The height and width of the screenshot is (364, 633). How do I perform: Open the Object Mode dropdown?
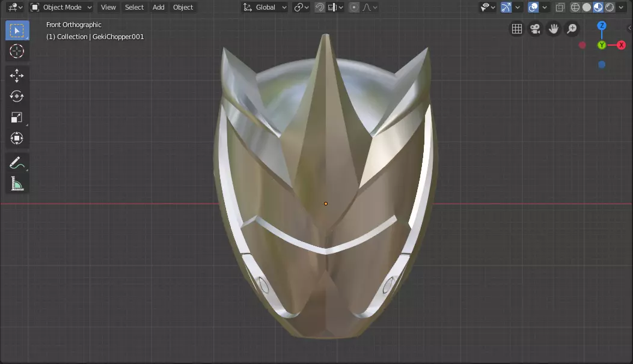pyautogui.click(x=61, y=7)
